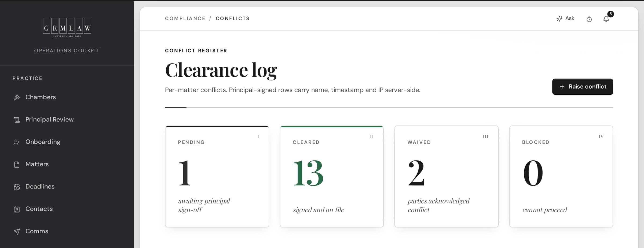Click the Comms paper plane icon
644x248 pixels.
click(17, 231)
